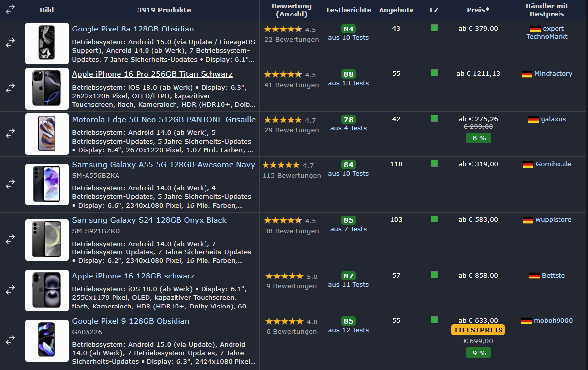
Task: Click the -8 % discount badge
Action: coord(478,138)
